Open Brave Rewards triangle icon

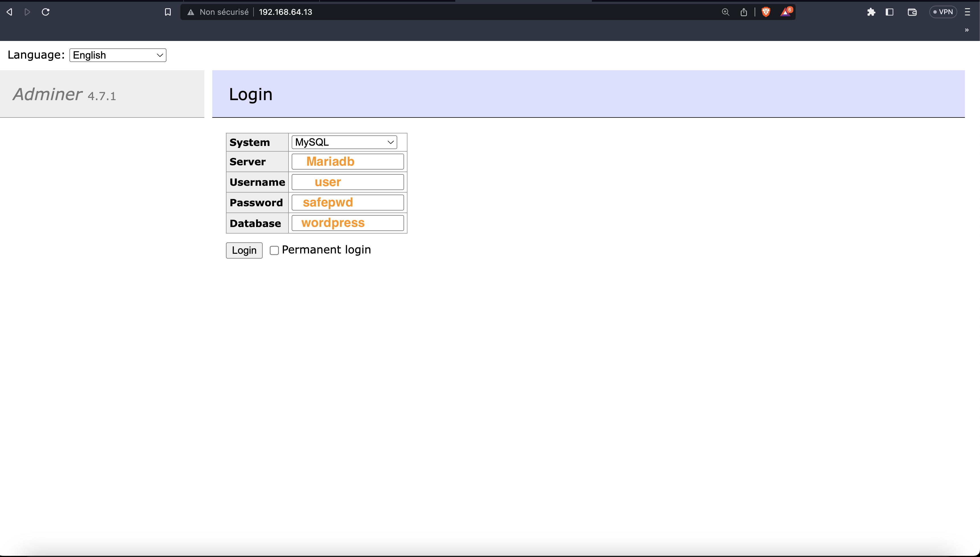click(786, 12)
